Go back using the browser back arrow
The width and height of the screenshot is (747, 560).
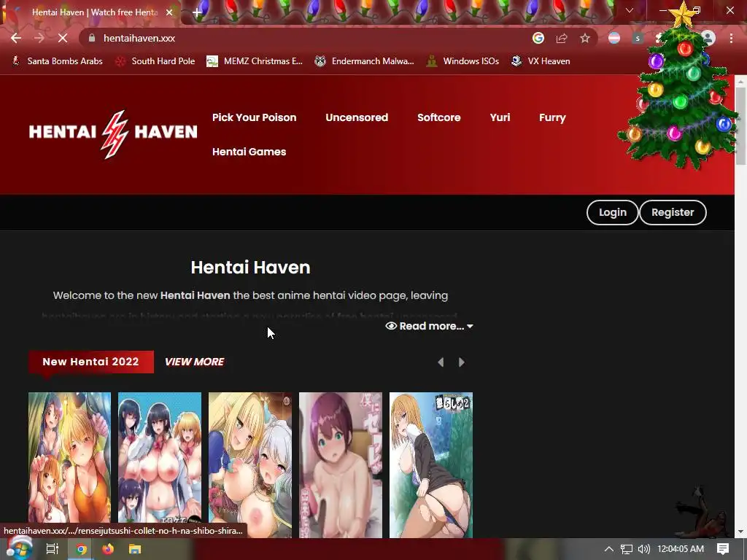coord(16,38)
